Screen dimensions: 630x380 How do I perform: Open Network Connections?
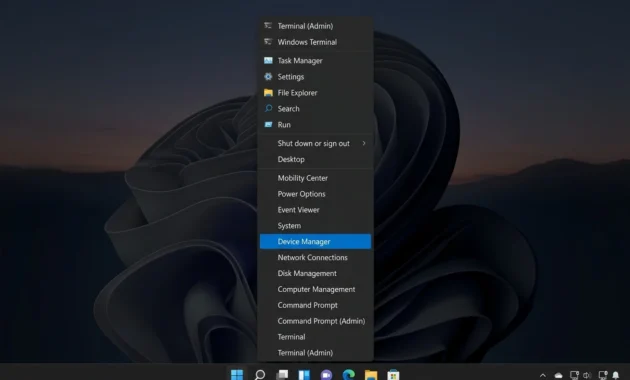(x=315, y=257)
